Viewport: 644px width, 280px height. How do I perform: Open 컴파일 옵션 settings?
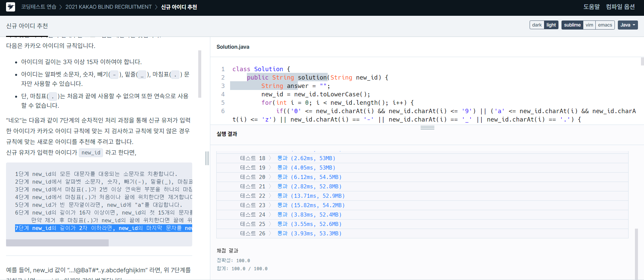coord(620,7)
